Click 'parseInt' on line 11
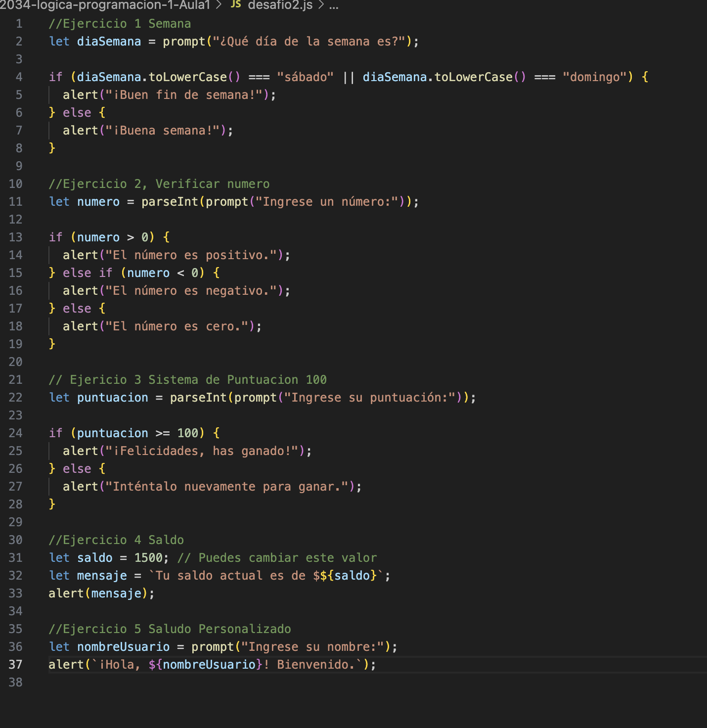The height and width of the screenshot is (728, 707). [170, 202]
